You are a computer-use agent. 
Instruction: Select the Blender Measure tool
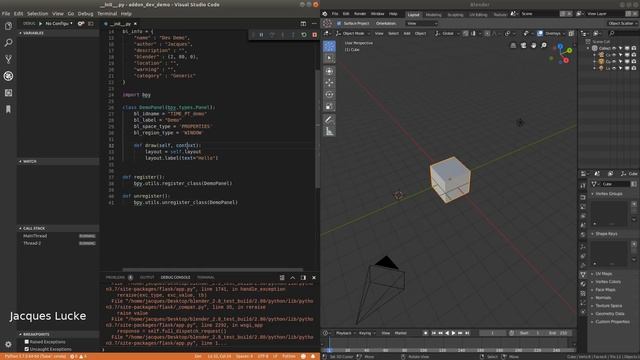329,131
